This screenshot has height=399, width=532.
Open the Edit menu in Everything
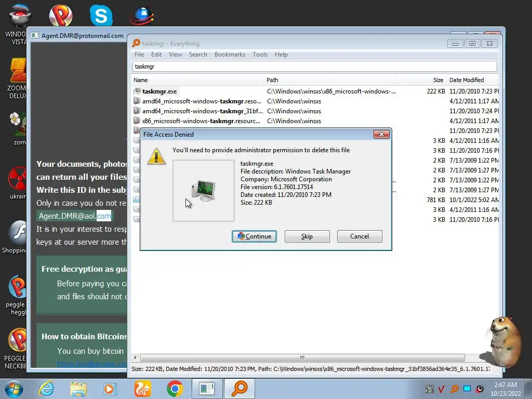tap(156, 54)
